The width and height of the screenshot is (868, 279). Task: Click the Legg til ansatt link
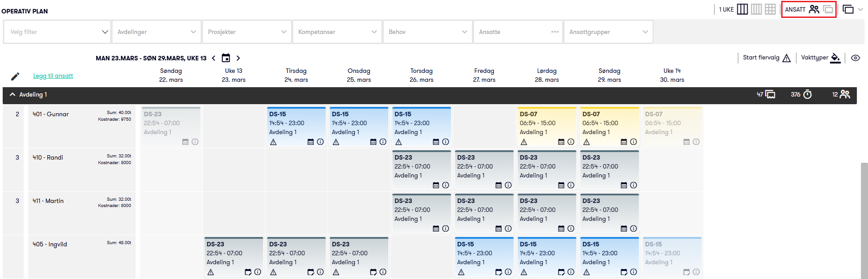53,76
